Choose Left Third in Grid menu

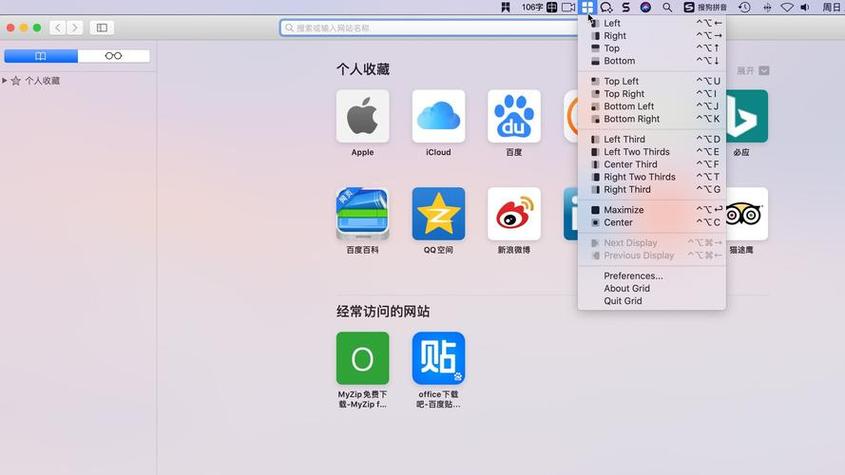point(652,139)
